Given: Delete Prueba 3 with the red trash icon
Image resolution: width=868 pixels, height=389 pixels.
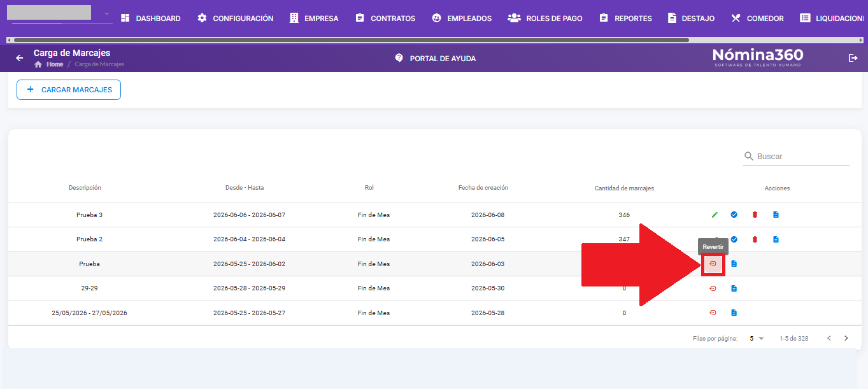Looking at the screenshot, I should point(755,215).
